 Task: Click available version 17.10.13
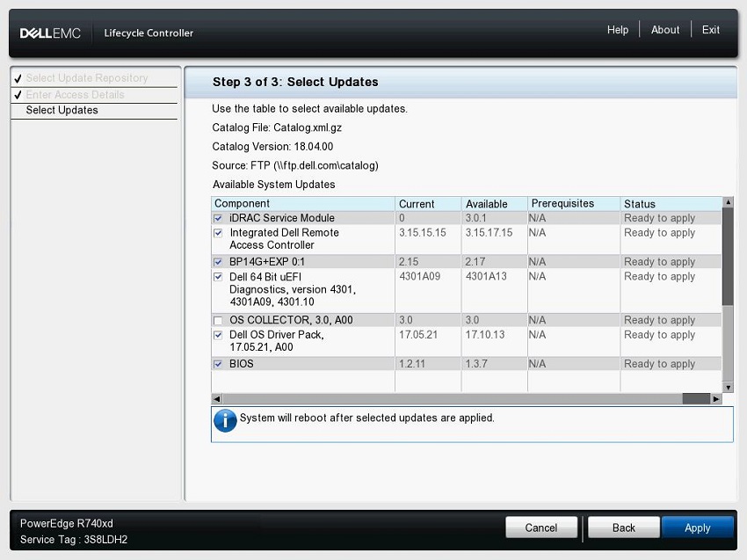[x=485, y=335]
